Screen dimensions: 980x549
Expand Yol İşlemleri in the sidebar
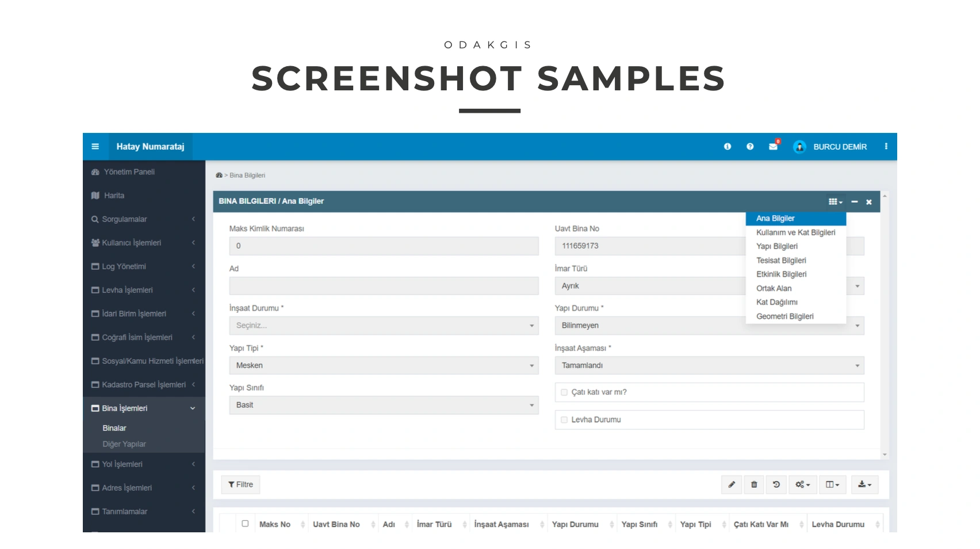pos(122,464)
